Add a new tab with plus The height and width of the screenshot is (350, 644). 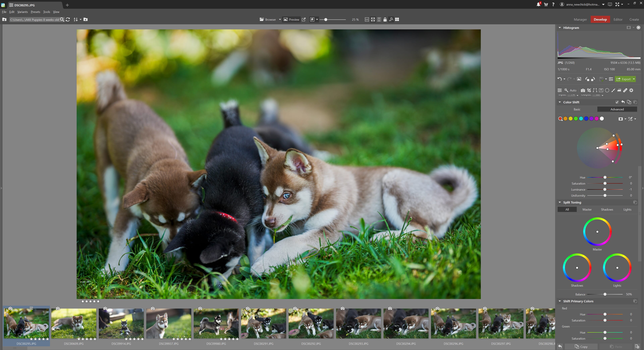(67, 5)
